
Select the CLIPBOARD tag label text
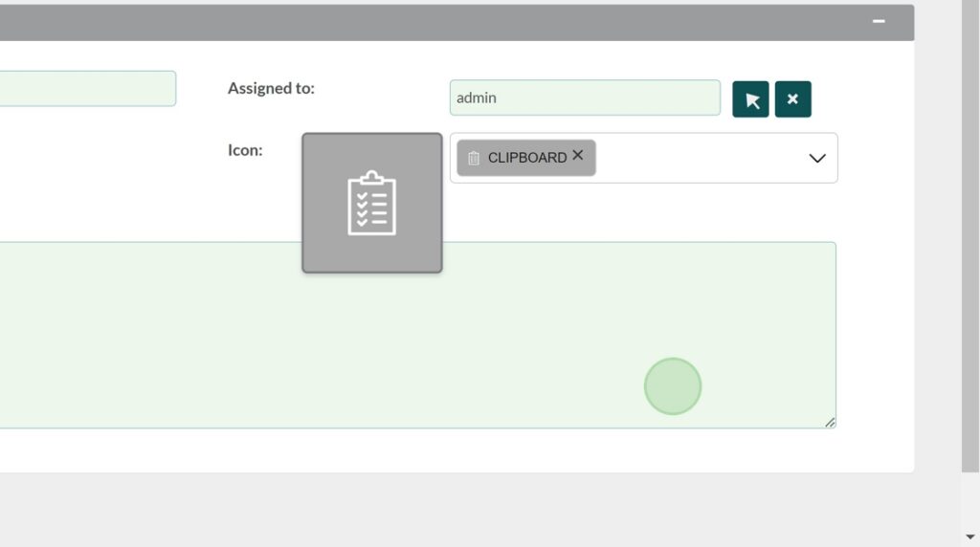pos(526,158)
